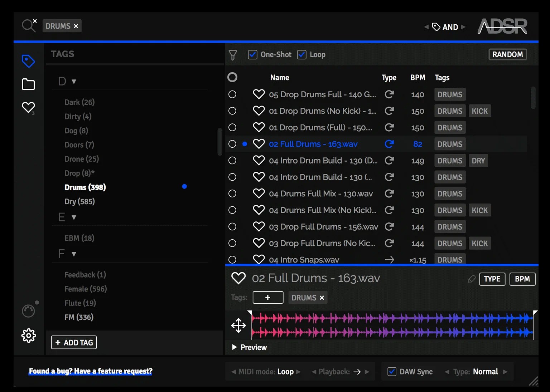Toggle the One-Shot checkbox

252,55
